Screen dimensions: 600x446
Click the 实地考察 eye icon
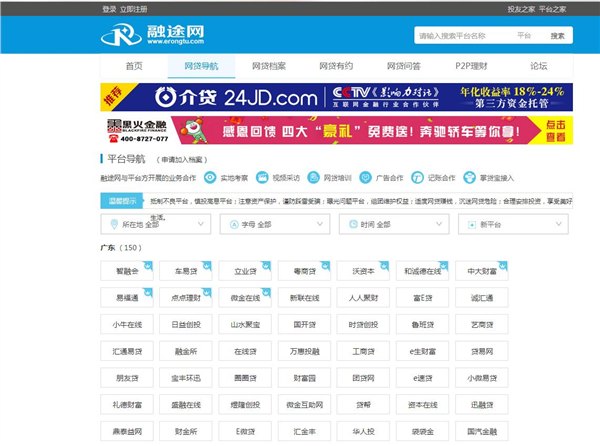point(210,177)
